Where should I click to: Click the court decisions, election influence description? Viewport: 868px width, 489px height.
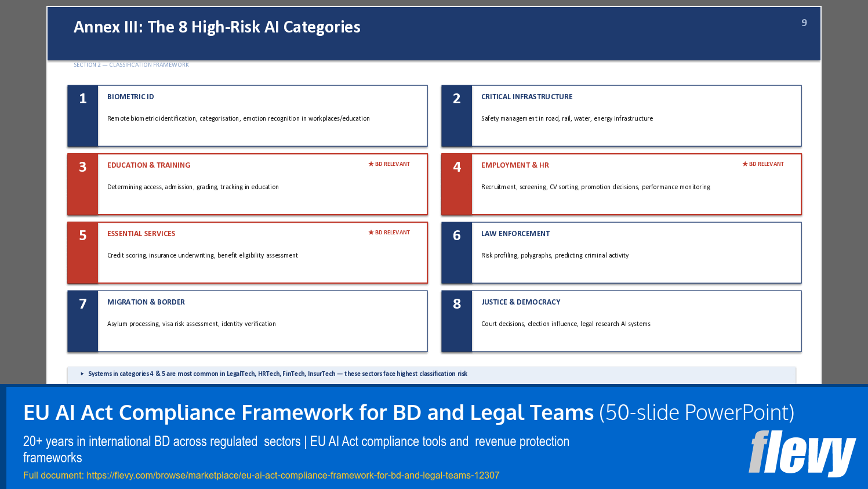click(566, 324)
